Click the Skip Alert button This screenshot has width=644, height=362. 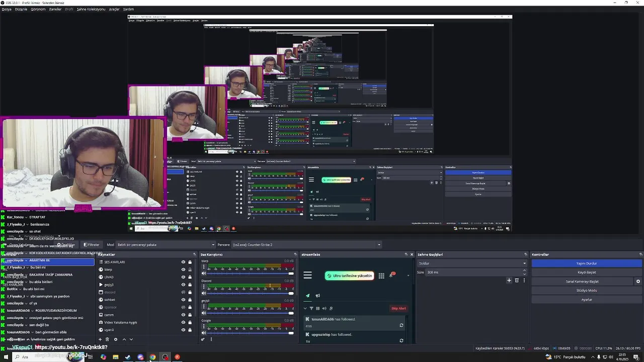click(398, 308)
